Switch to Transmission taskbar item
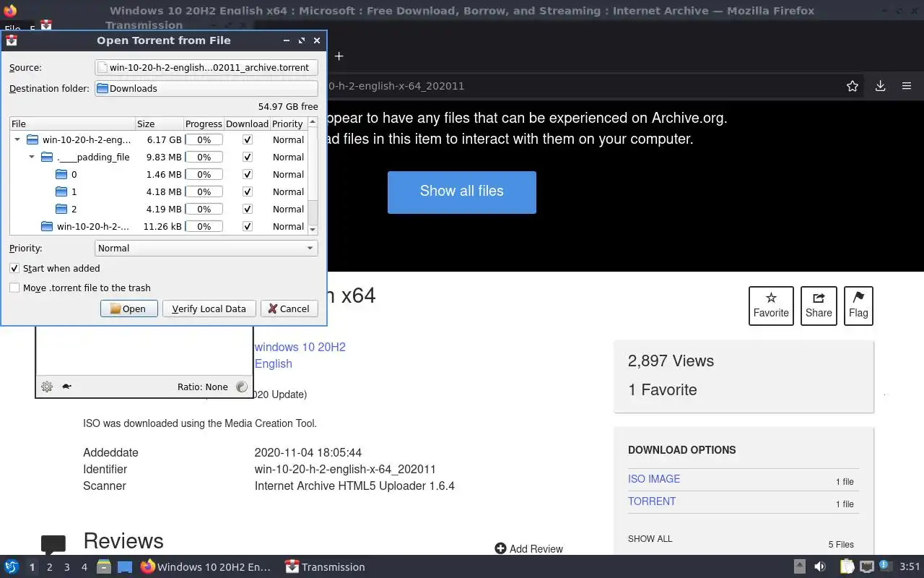This screenshot has height=578, width=924. click(325, 567)
